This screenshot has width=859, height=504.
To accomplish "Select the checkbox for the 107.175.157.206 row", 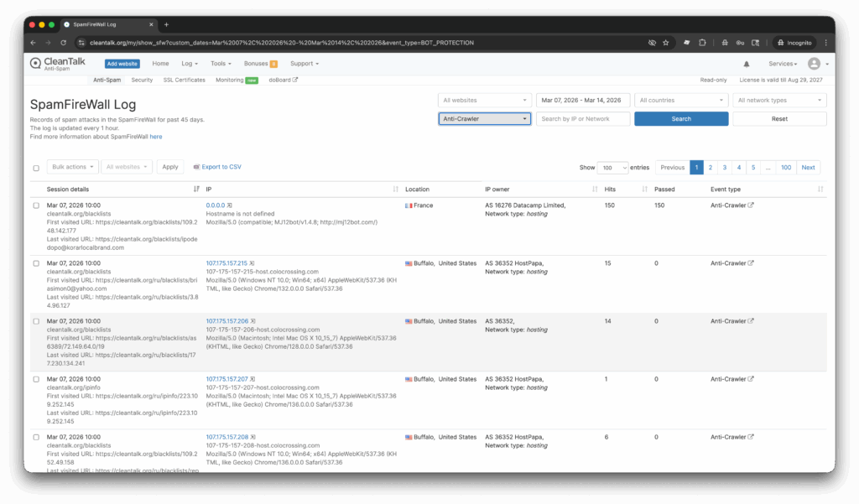I will tap(36, 321).
